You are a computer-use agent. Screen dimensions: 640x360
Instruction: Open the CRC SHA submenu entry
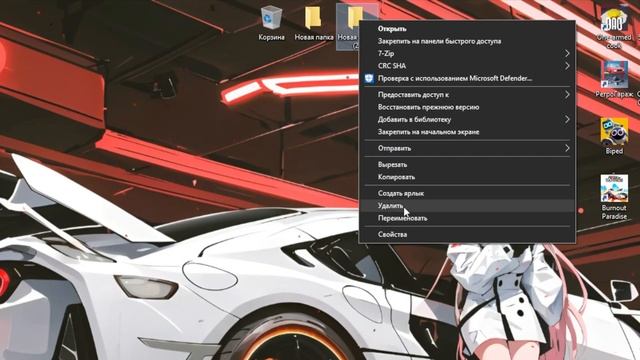coord(467,66)
